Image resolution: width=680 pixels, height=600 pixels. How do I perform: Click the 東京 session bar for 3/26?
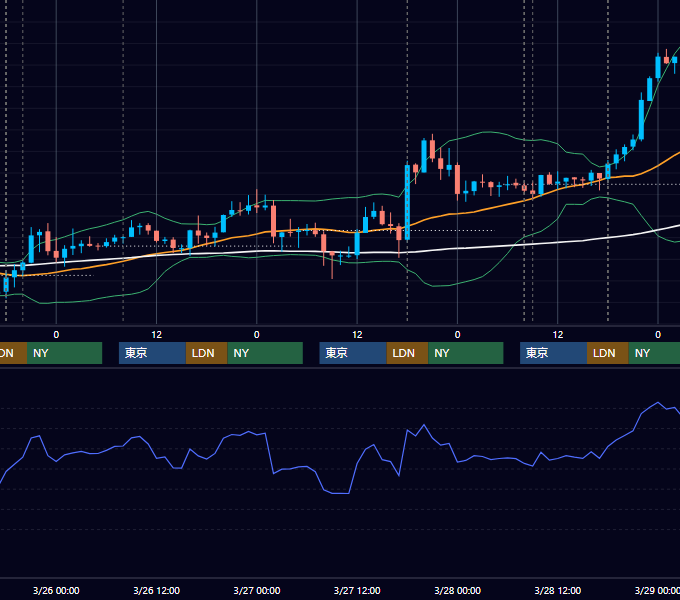[152, 353]
